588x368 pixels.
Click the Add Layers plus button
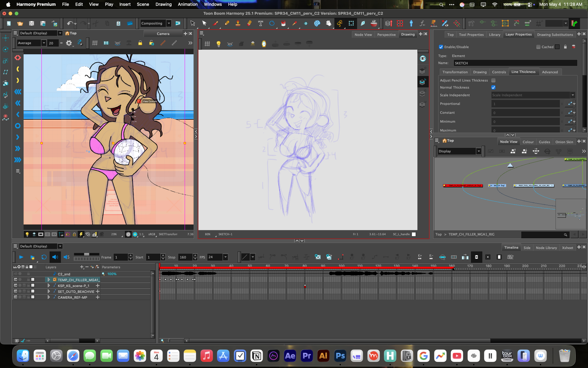tap(82, 267)
